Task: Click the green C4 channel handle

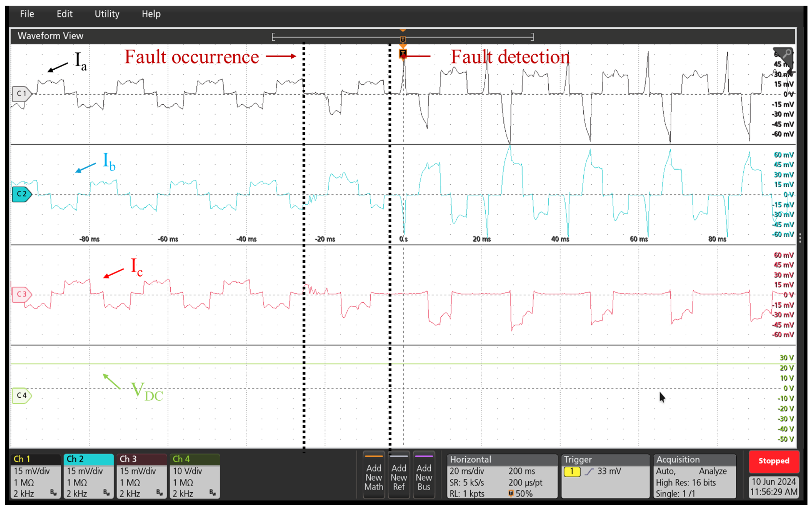Action: click(21, 395)
